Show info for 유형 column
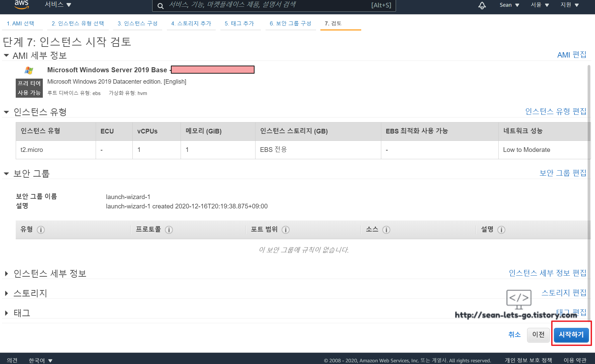The image size is (595, 364). [x=41, y=230]
